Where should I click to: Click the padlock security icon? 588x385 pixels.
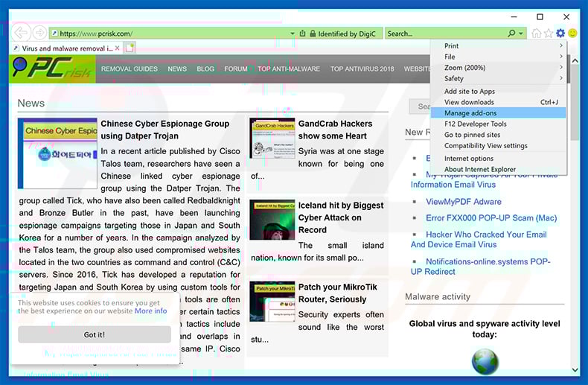coord(313,34)
